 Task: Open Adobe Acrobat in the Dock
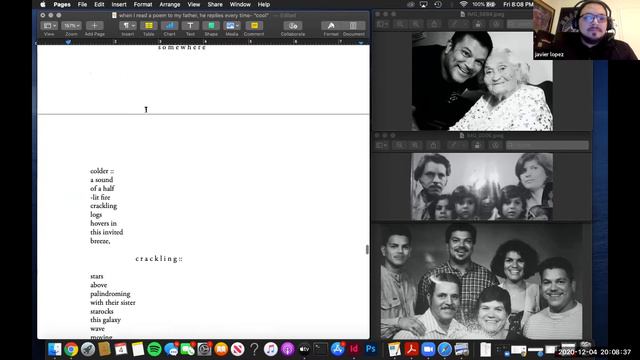tap(411, 349)
